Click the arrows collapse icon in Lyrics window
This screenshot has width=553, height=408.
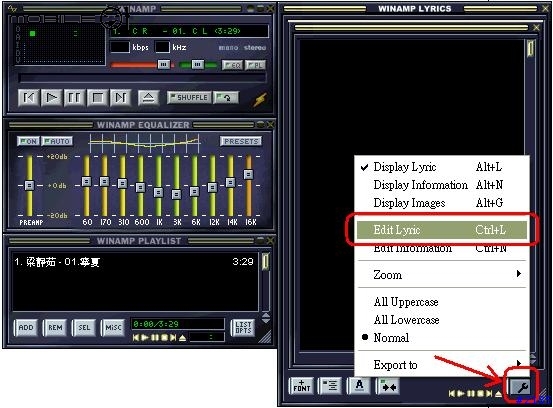[x=388, y=386]
